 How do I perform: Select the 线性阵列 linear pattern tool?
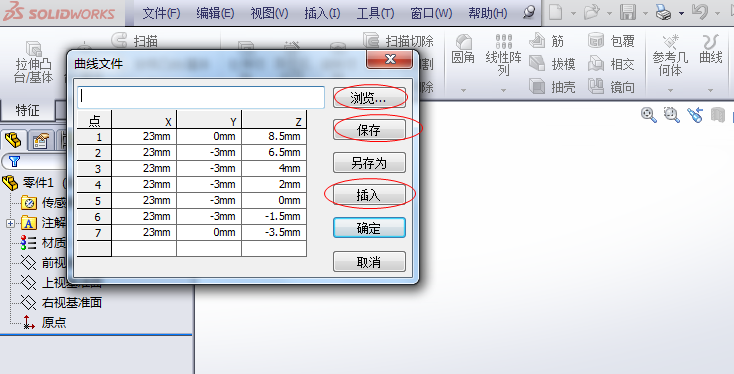tap(503, 55)
